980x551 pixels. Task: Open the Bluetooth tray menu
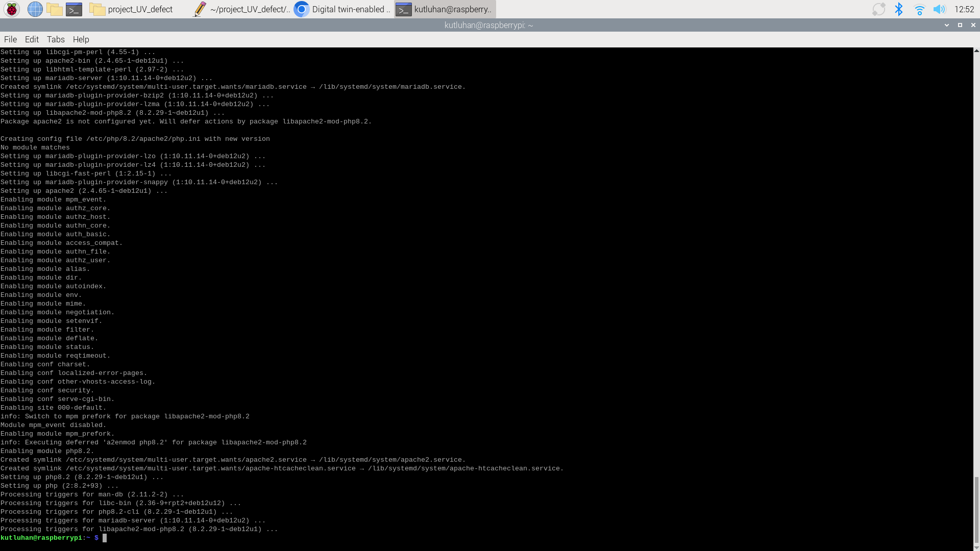899,9
